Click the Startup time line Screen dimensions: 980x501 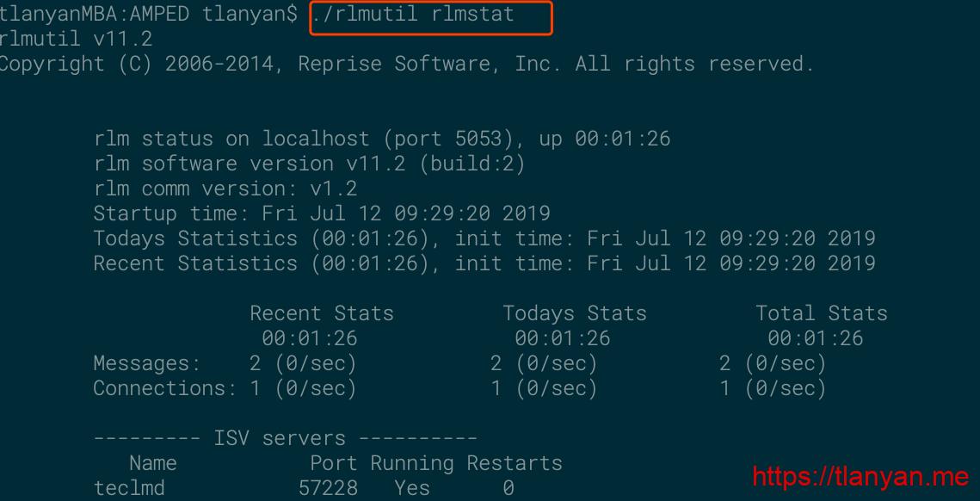pos(321,213)
